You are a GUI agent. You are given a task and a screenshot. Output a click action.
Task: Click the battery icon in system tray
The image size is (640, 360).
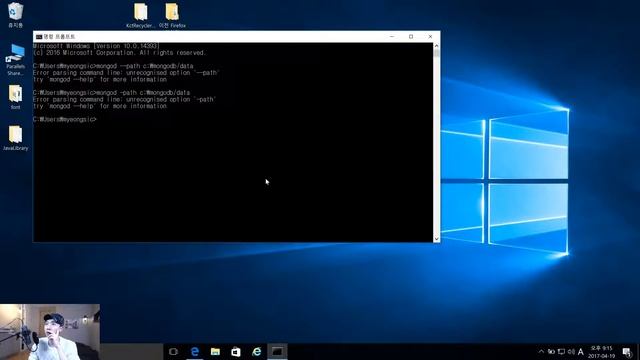pos(551,351)
